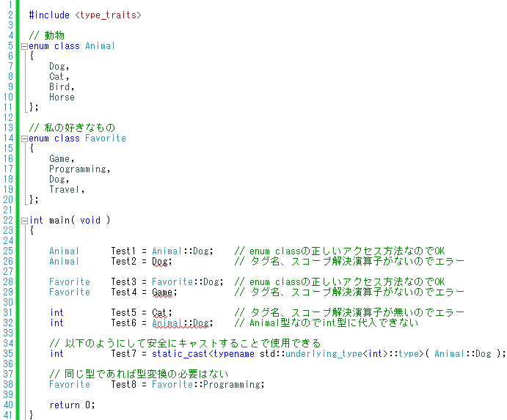
Task: Select 'Favorite' in the enum class declaration
Action: coord(106,139)
